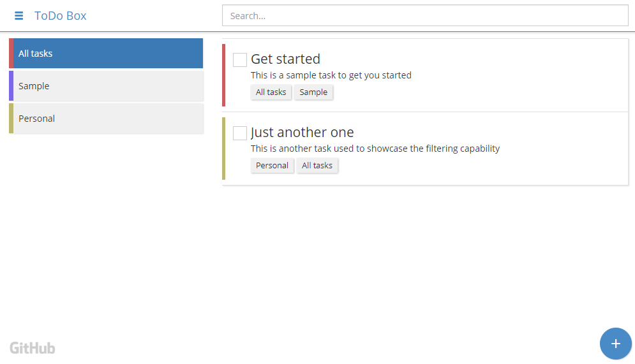635x364 pixels.
Task: Click purple color strip beside Sample category
Action: click(11, 86)
